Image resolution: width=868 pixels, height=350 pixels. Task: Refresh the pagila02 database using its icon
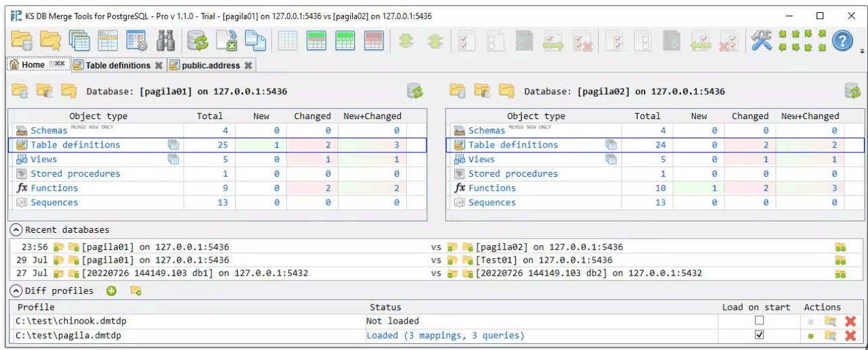(x=852, y=91)
